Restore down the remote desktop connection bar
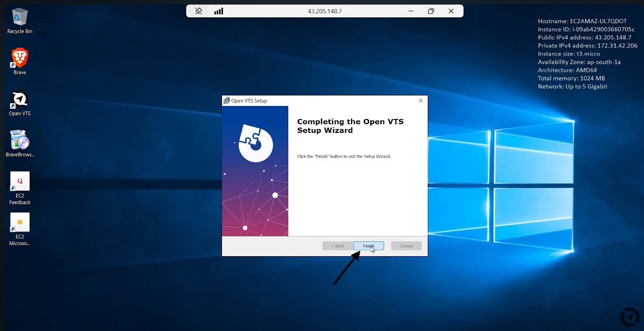Screen dimensions: 644x331 (x=431, y=11)
